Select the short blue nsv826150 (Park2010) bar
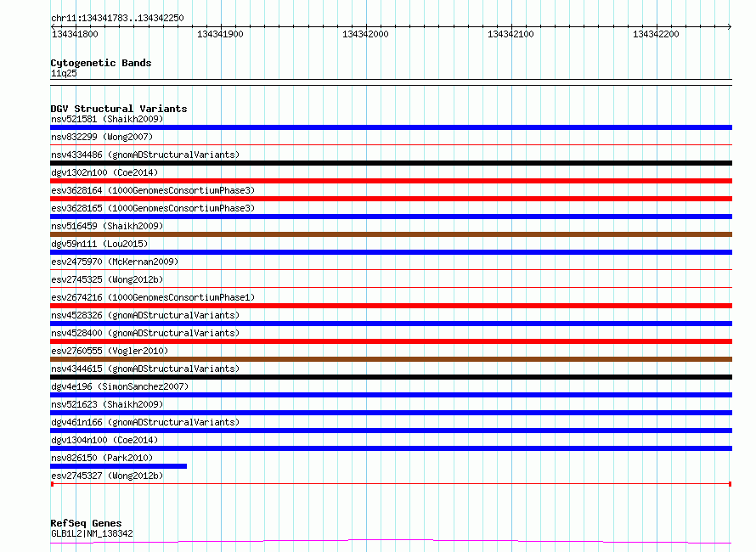The image size is (756, 552). (x=118, y=466)
